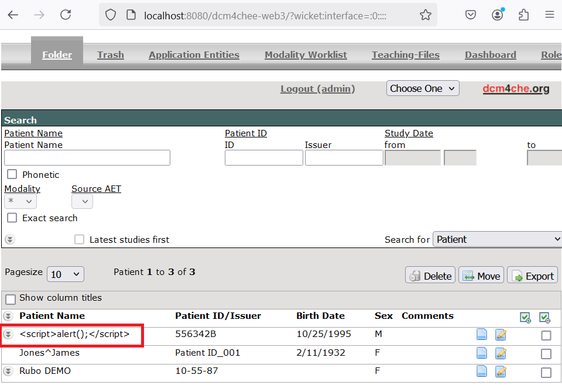Screen dimensions: 562x392
Task: Expand all rows via header arrow
Action: [x=8, y=316]
